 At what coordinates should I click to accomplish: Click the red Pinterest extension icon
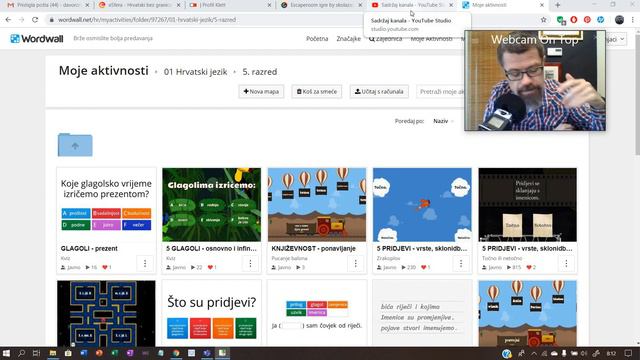click(587, 20)
